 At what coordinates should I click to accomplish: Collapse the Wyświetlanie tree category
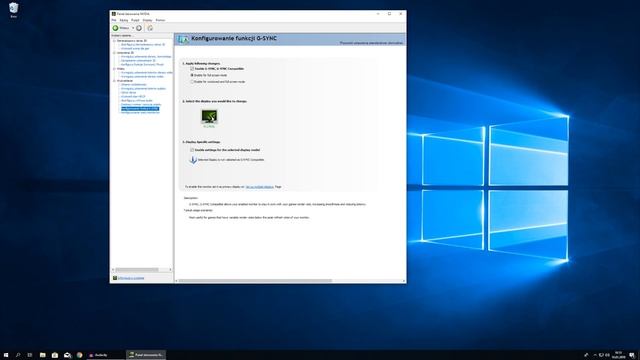click(x=114, y=81)
